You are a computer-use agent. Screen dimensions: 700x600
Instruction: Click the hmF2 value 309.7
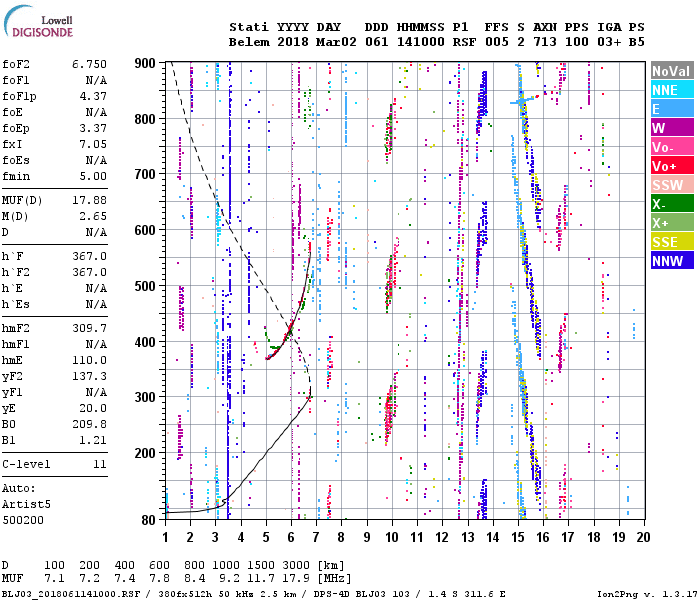[89, 328]
